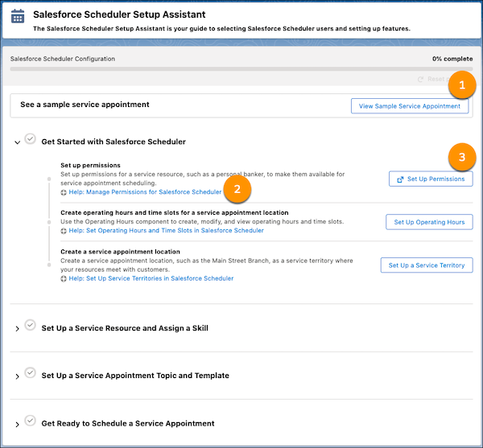Click the '0% complete' status text
Viewport: 483px width, 448px height.
(452, 59)
